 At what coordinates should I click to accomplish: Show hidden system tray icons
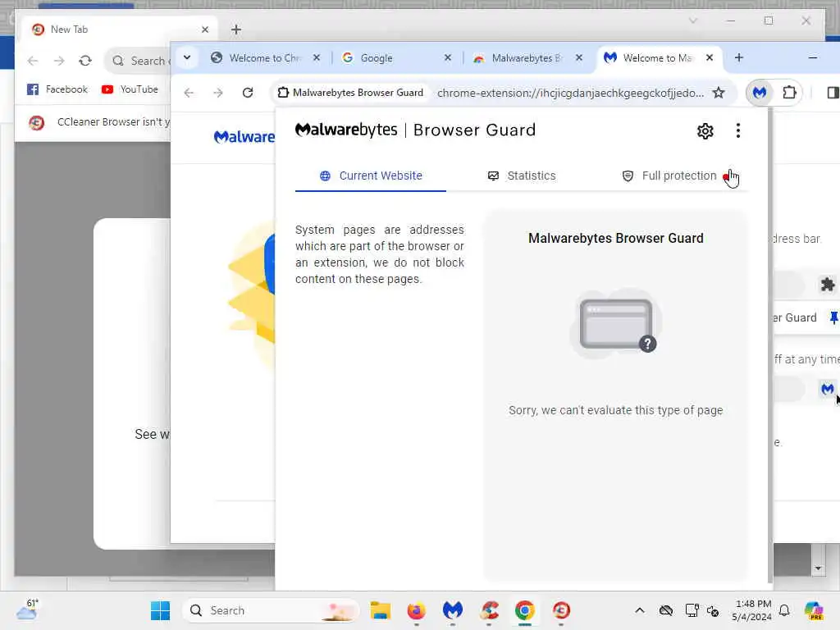(640, 610)
